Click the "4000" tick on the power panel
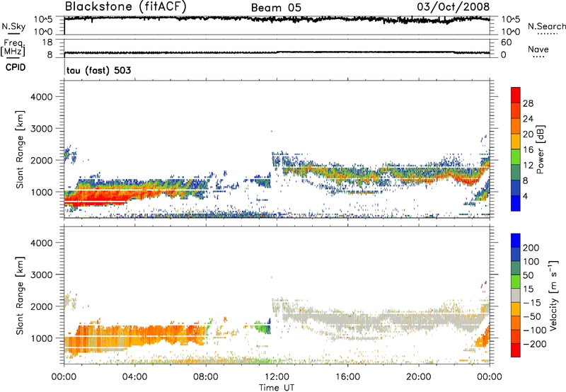 click(42, 97)
